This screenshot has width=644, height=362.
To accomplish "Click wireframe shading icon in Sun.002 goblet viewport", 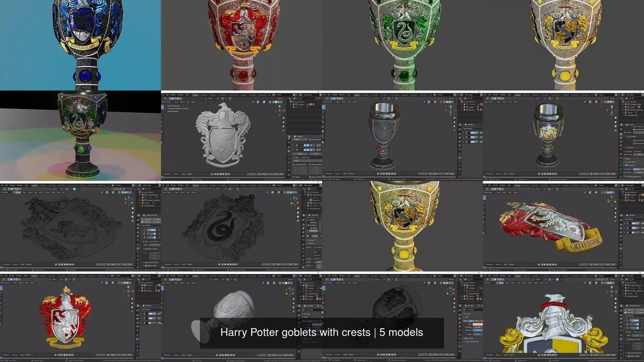I will (444, 283).
